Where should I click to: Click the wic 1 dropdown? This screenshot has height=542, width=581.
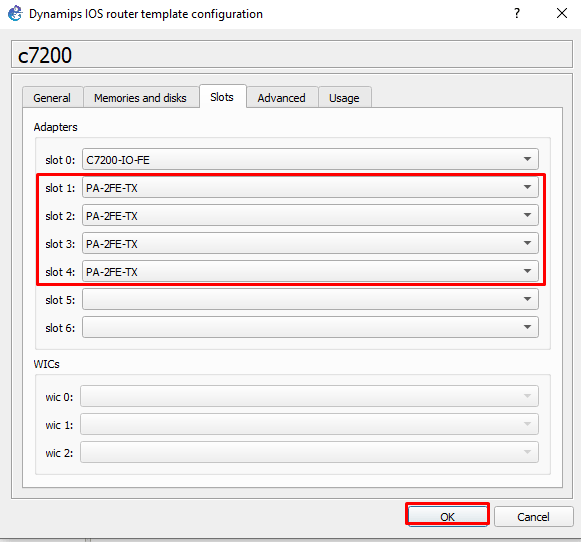309,424
